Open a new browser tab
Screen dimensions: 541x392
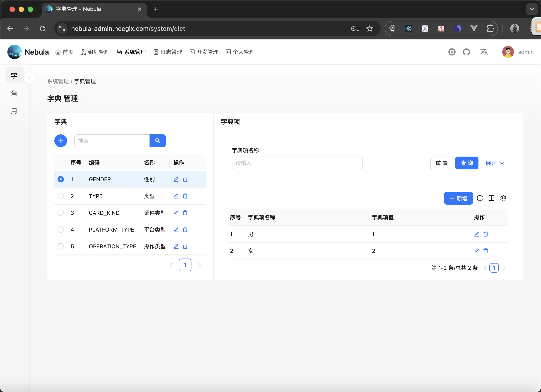tap(156, 9)
